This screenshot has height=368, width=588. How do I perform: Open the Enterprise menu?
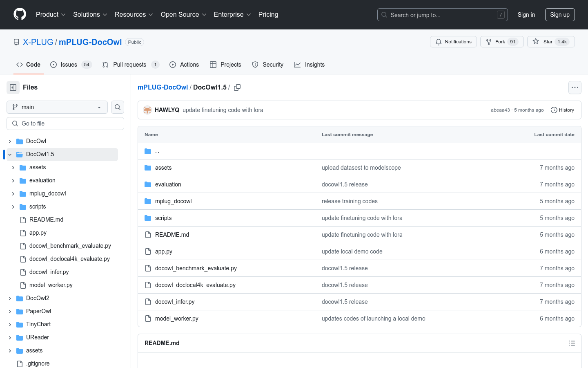tap(232, 14)
